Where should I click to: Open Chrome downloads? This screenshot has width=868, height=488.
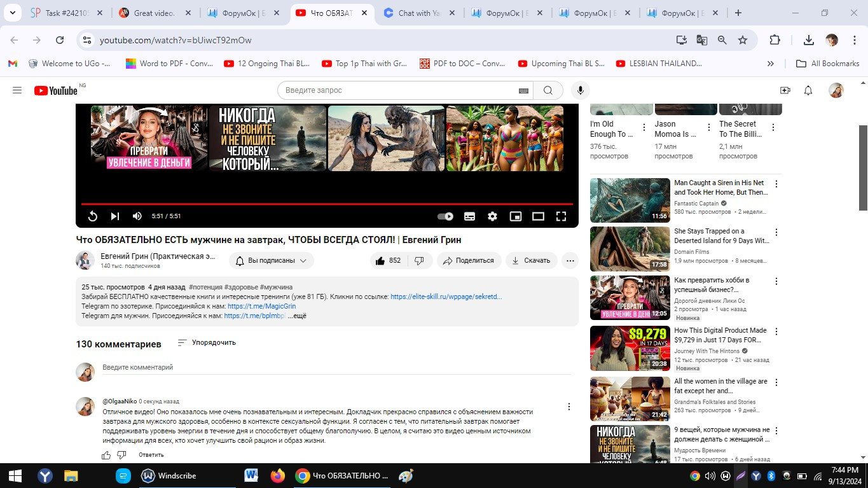(x=809, y=40)
